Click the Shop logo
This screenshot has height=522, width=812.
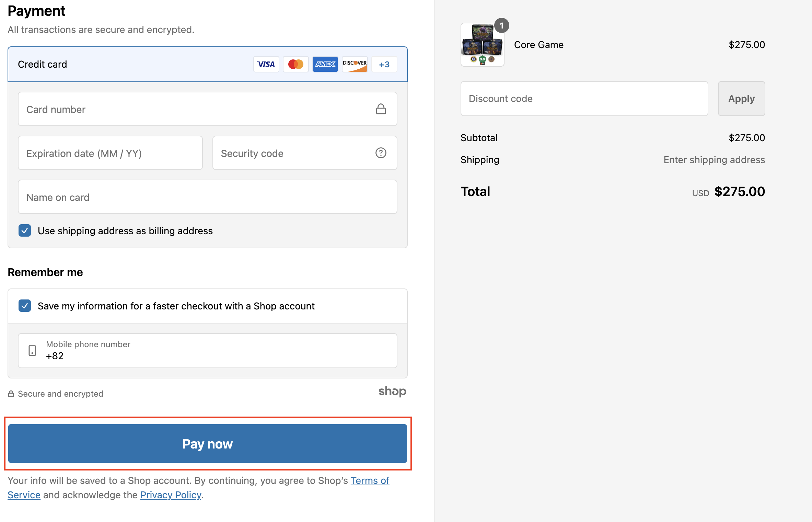click(392, 391)
